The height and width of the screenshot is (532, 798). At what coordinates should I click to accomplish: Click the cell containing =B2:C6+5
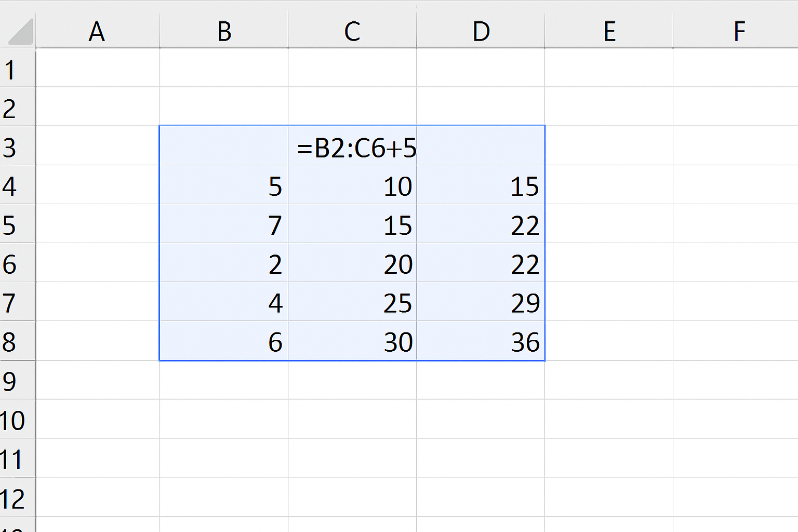[352, 145]
